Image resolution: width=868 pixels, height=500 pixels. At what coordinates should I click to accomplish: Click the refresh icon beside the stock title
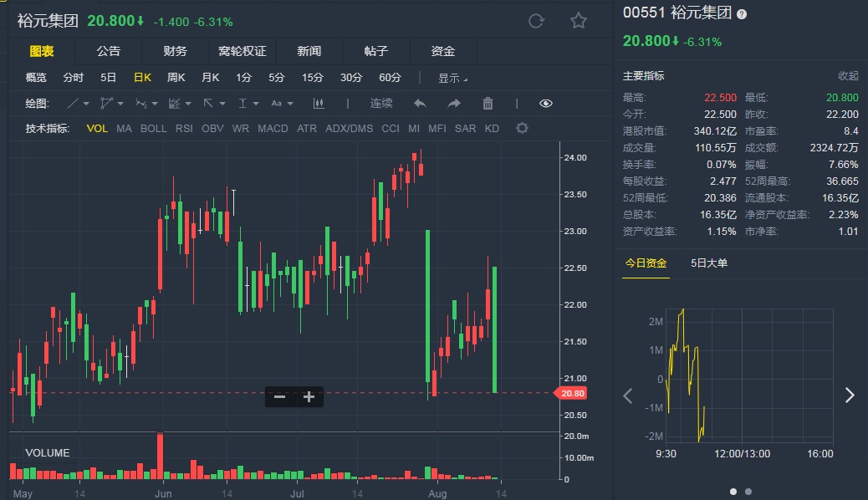[x=536, y=21]
